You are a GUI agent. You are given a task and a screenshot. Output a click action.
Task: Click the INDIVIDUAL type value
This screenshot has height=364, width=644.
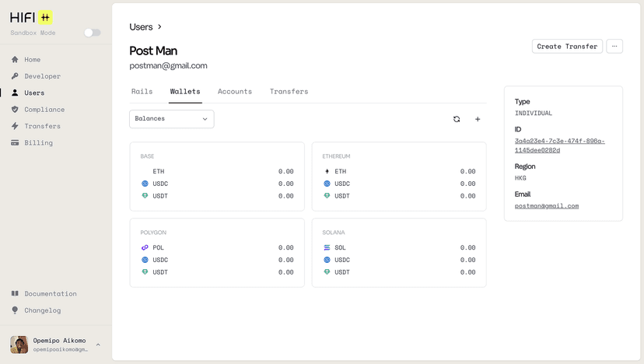(x=534, y=113)
